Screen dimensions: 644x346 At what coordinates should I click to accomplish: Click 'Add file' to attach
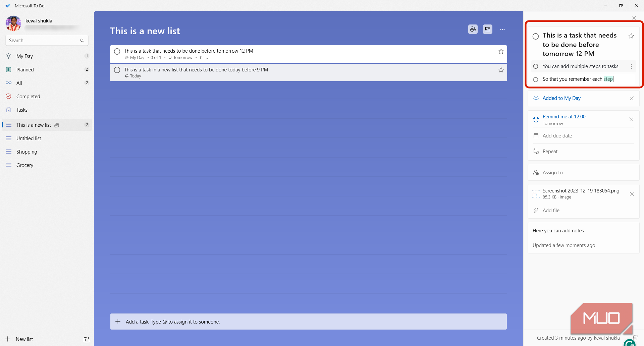click(x=583, y=211)
